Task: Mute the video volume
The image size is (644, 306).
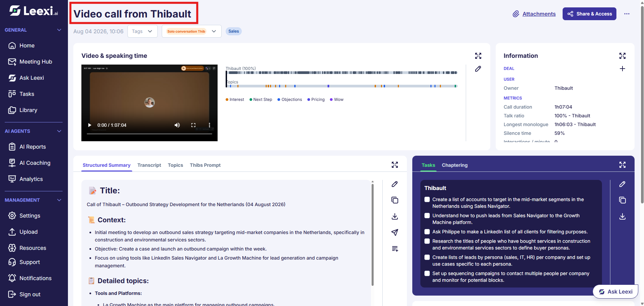Action: click(177, 125)
